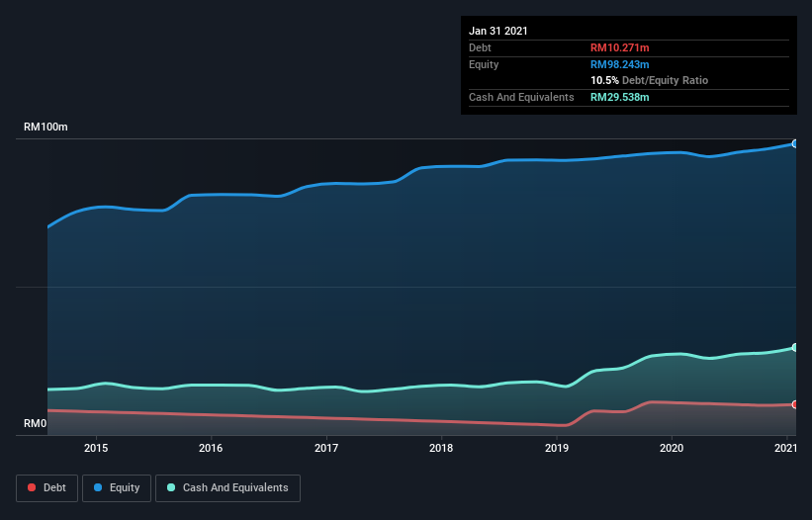This screenshot has height=520, width=812.
Task: Click the 2019 x-axis label
Action: [x=557, y=448]
